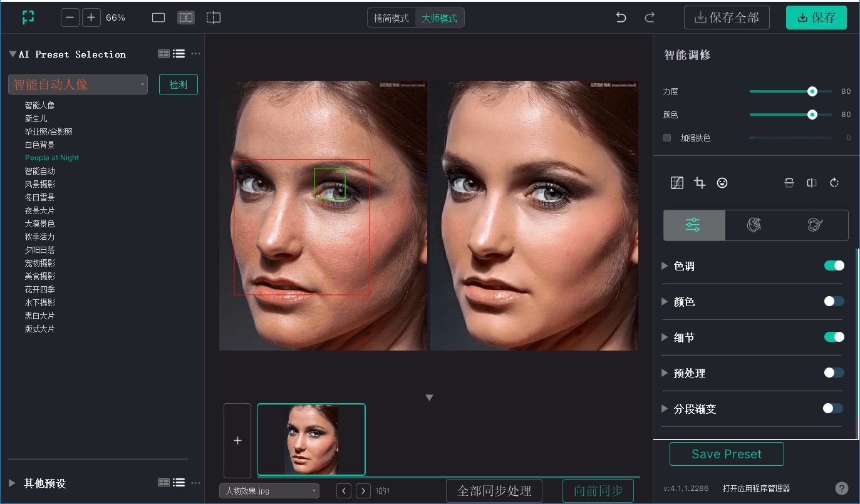Turn off the 色调 toggle switch
Image resolution: width=860 pixels, height=504 pixels.
834,265
